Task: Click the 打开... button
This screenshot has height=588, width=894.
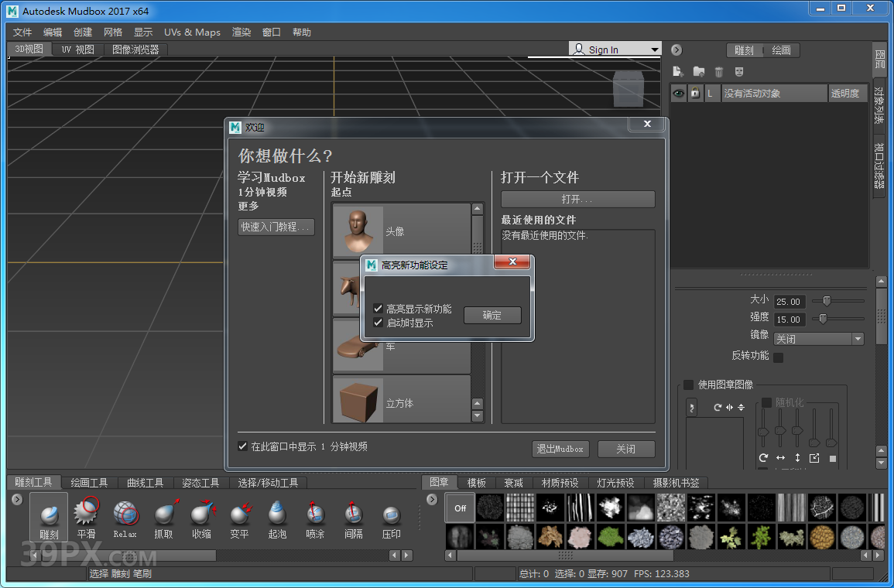Action: coord(577,199)
